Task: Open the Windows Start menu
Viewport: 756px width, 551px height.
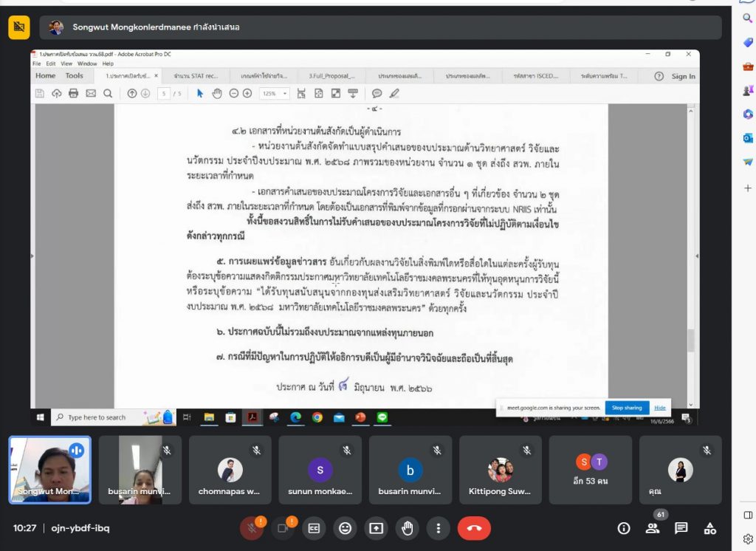Action: point(41,417)
